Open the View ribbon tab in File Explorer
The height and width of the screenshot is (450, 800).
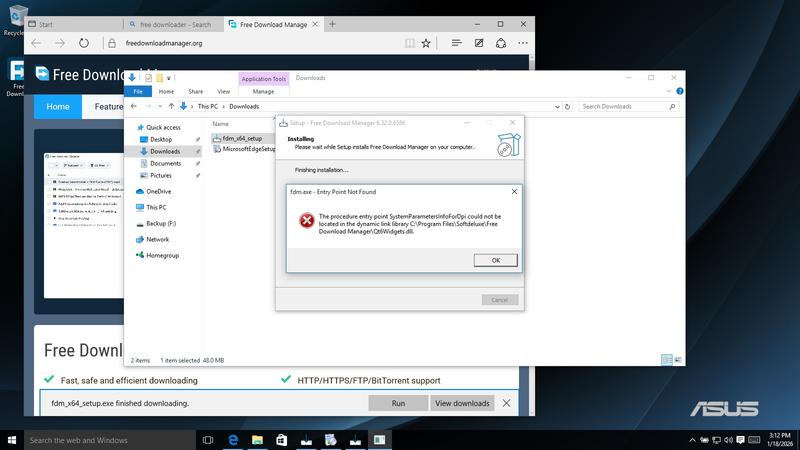pyautogui.click(x=223, y=91)
